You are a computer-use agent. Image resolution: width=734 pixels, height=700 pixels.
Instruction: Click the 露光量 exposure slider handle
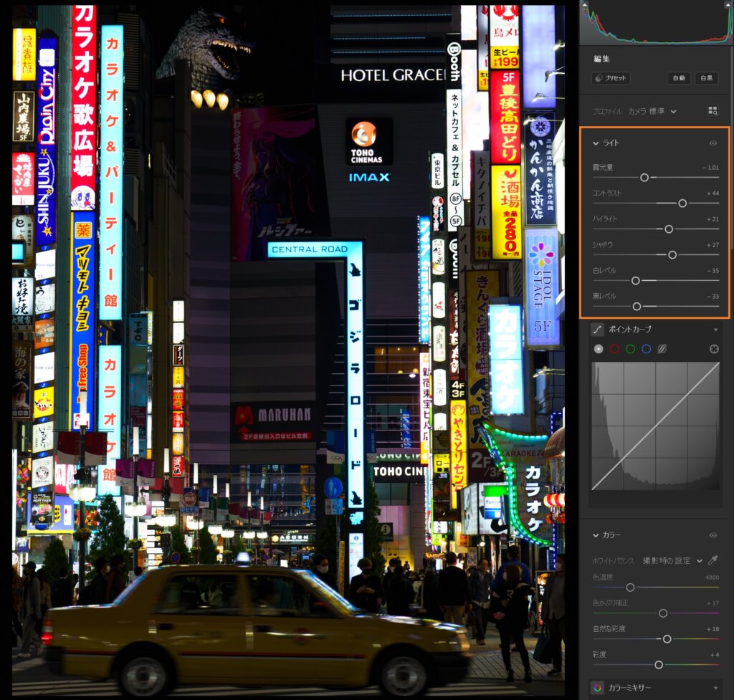coord(644,178)
